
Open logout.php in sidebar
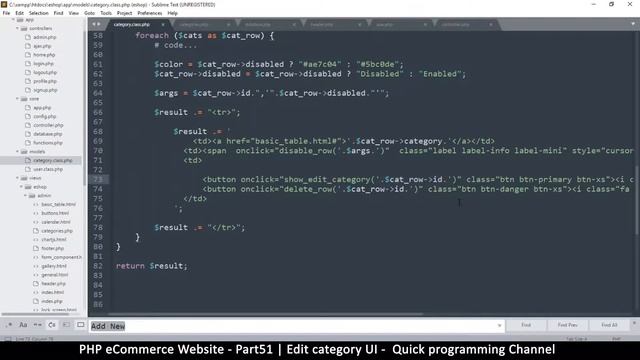click(45, 72)
